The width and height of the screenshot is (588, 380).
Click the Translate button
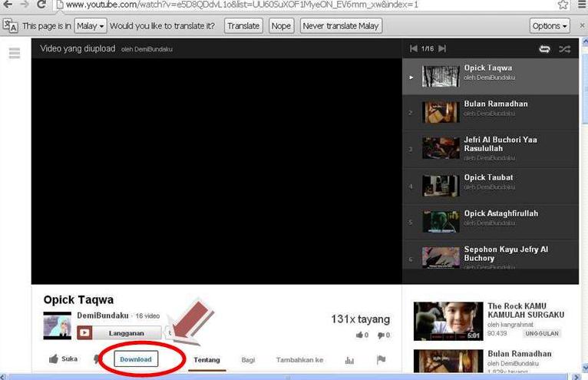243,26
